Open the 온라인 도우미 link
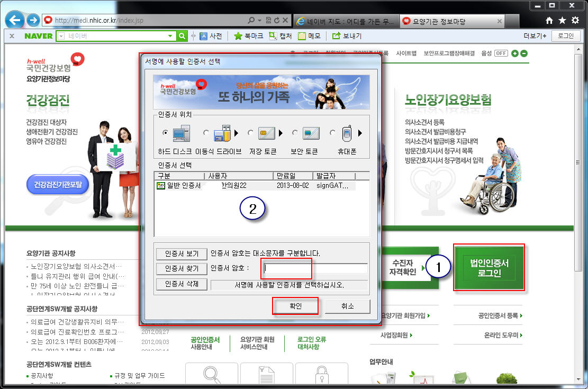The width and height of the screenshot is (588, 389). point(503,335)
